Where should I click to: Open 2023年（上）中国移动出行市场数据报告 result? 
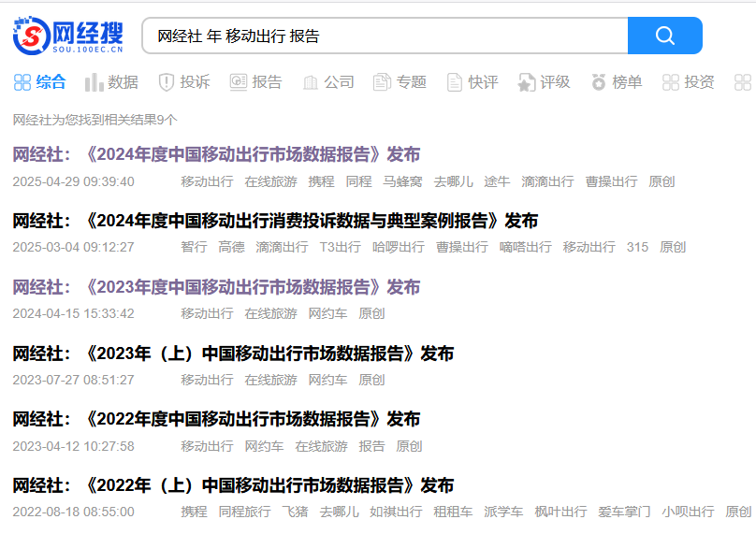(233, 354)
